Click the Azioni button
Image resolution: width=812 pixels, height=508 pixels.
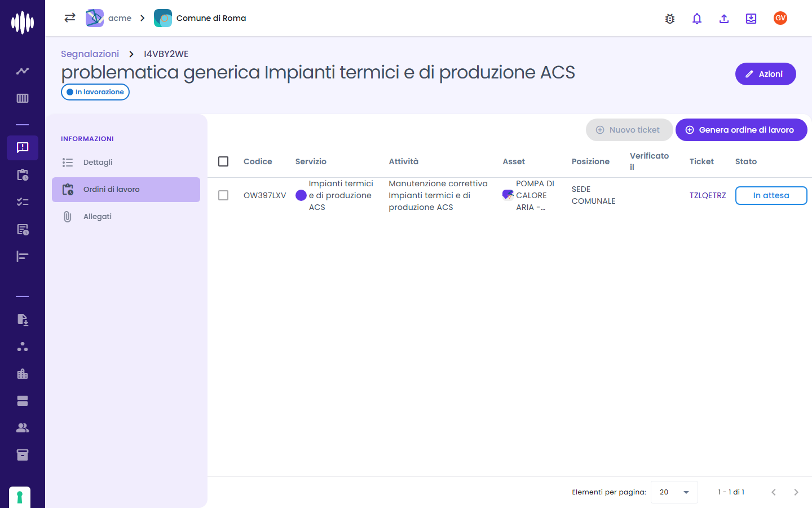(x=765, y=74)
